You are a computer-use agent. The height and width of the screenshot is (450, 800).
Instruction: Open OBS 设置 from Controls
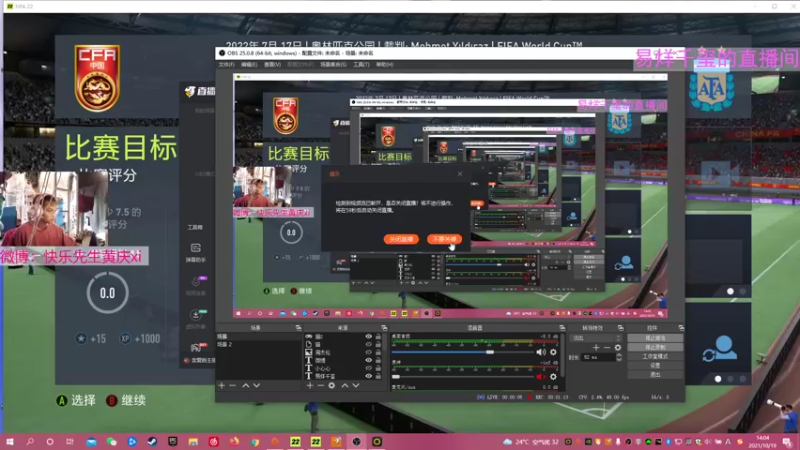655,365
